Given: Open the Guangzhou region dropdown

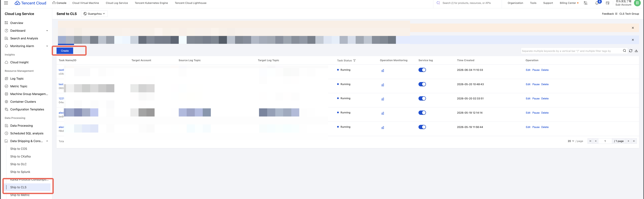Looking at the screenshot, I should tap(94, 14).
